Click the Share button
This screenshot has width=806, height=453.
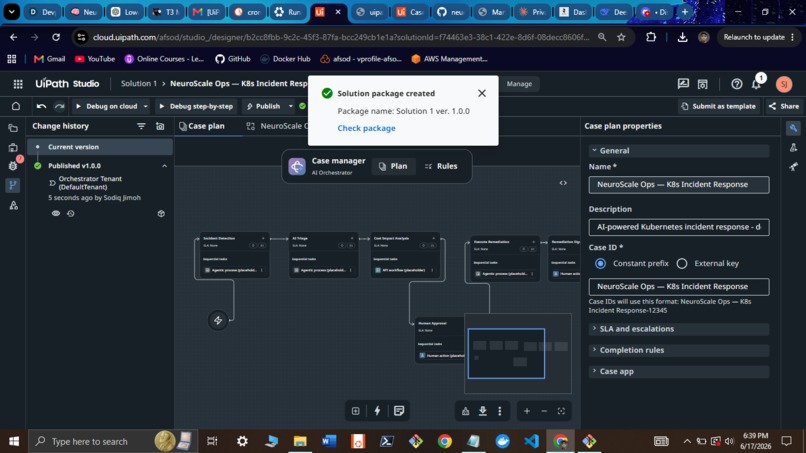(784, 106)
